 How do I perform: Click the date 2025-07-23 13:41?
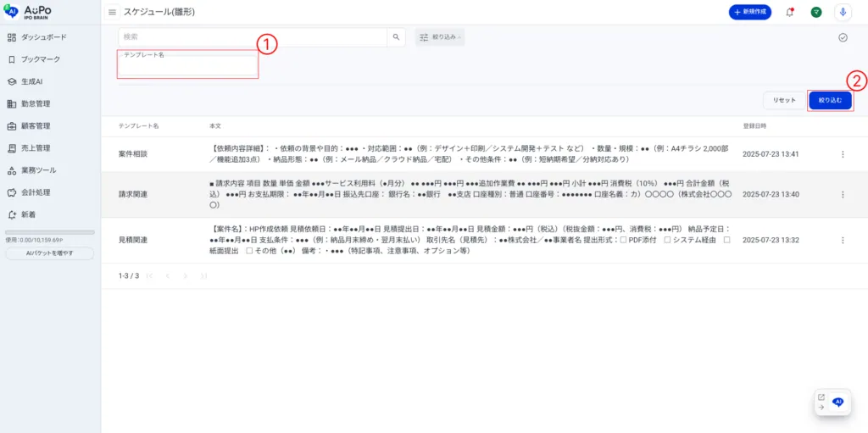click(x=771, y=154)
